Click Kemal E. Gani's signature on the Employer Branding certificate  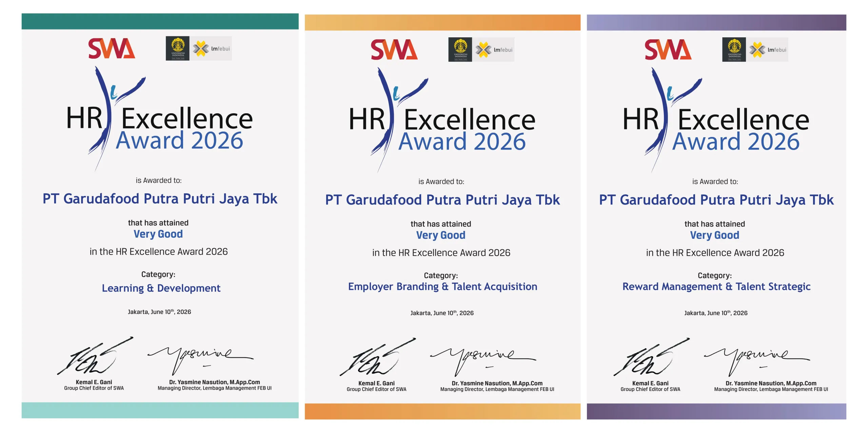[378, 357]
